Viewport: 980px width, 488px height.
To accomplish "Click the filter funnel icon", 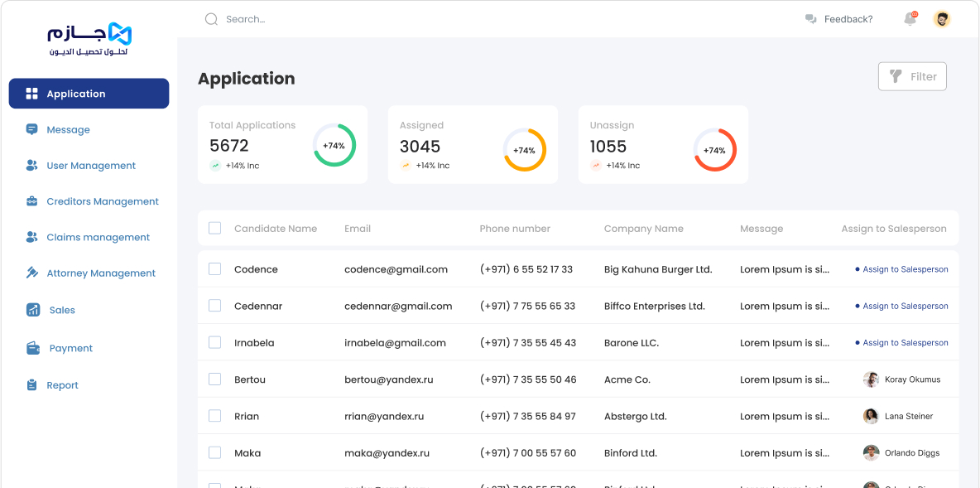I will coord(896,76).
